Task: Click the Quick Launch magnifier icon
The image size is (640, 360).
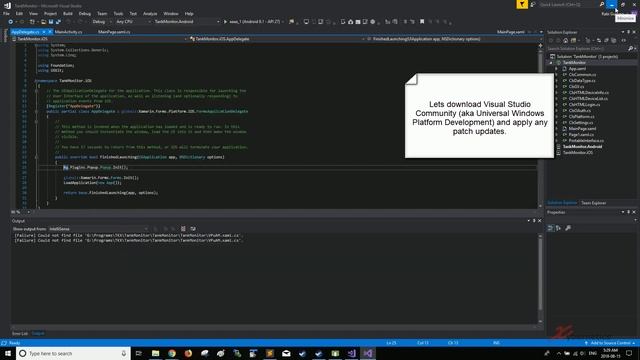Action: [x=602, y=4]
